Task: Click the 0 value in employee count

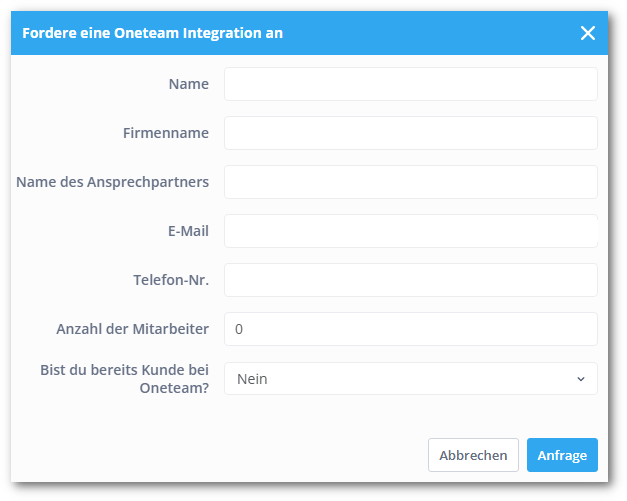Action: coord(239,329)
